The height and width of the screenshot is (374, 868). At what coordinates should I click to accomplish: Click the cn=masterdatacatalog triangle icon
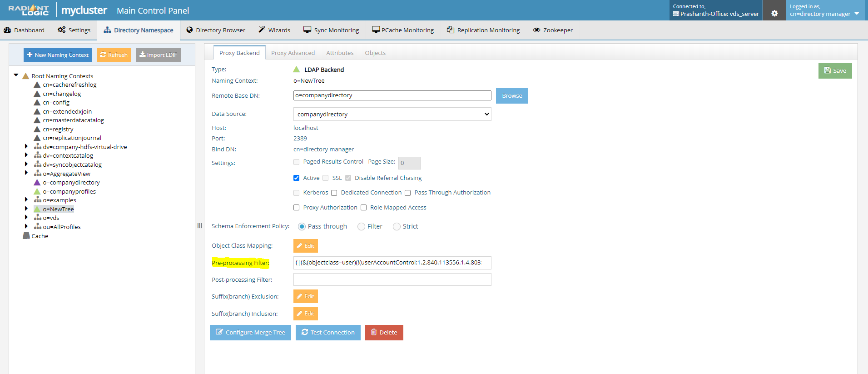pyautogui.click(x=37, y=120)
